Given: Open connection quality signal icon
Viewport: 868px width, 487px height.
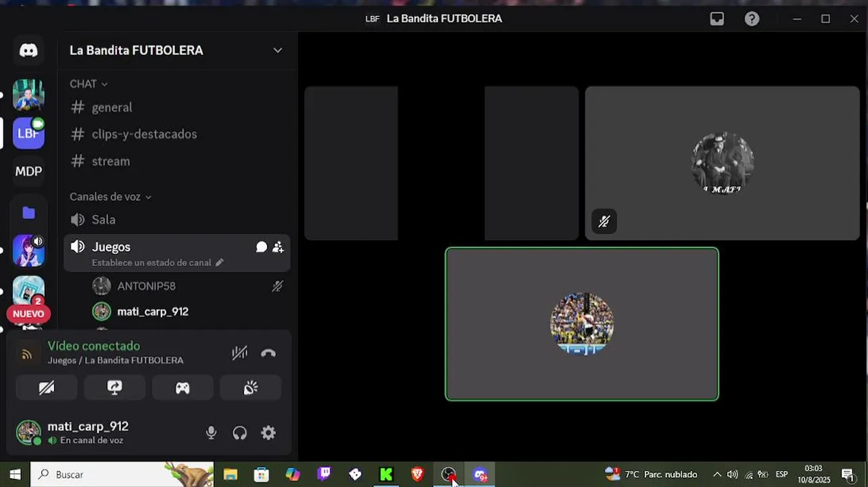Looking at the screenshot, I should click(27, 354).
